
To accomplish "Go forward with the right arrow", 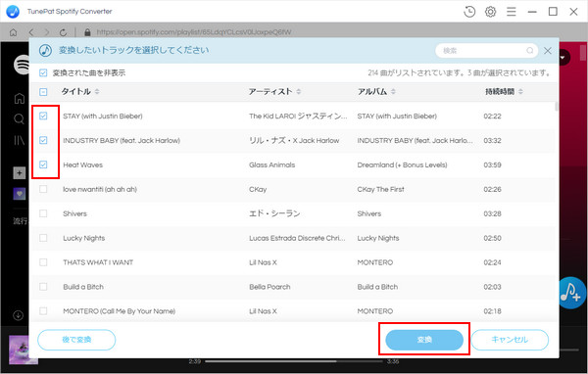I will (46, 32).
